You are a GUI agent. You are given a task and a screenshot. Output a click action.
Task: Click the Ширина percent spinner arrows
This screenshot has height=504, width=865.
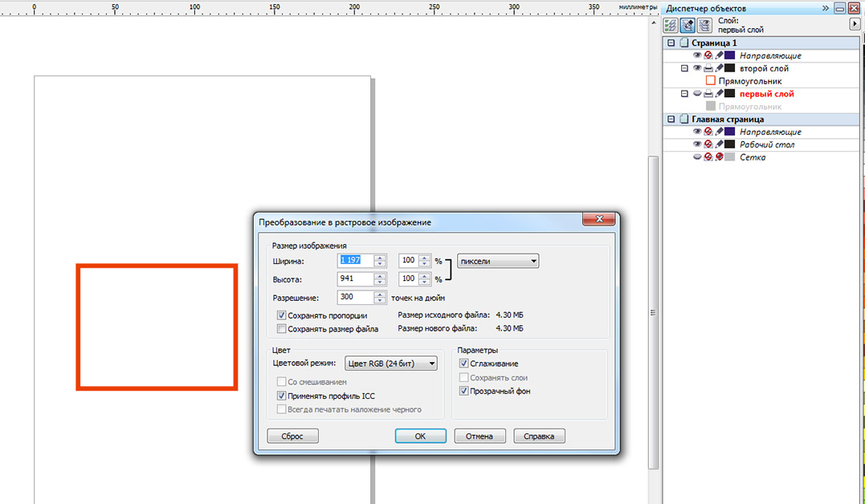(424, 261)
